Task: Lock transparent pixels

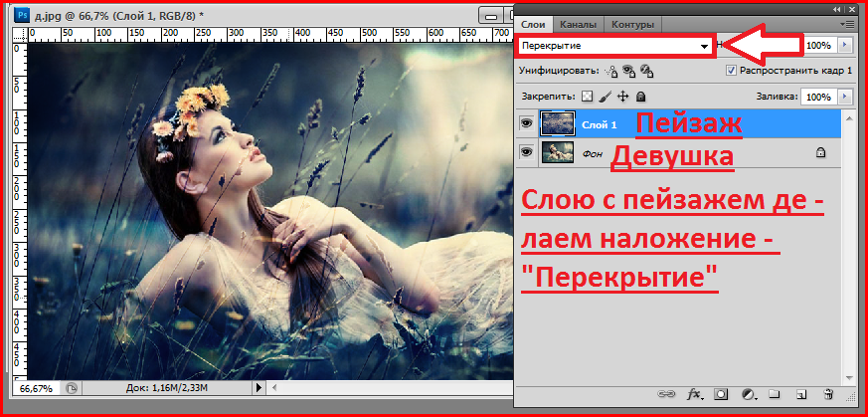Action: pos(587,97)
